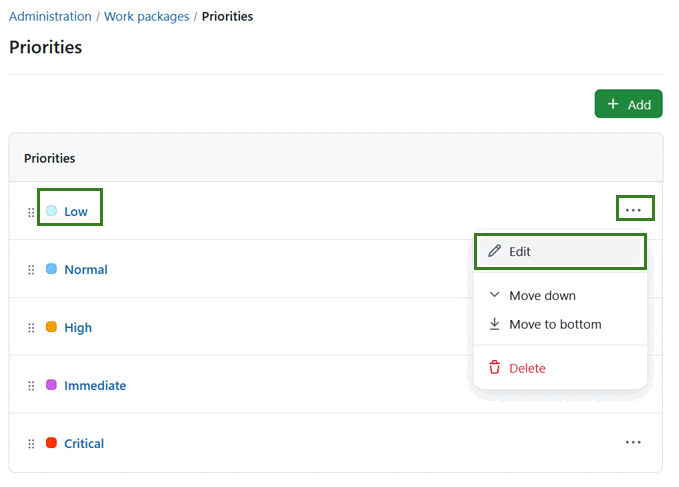The width and height of the screenshot is (679, 487).
Task: Click the red trash Delete icon
Action: pos(494,368)
